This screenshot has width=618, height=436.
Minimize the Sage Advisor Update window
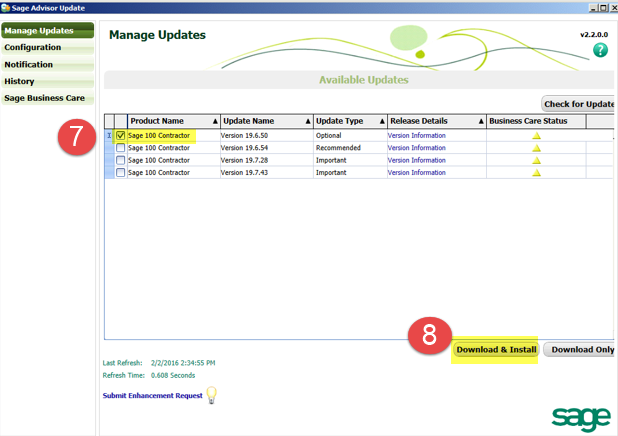tap(594, 7)
